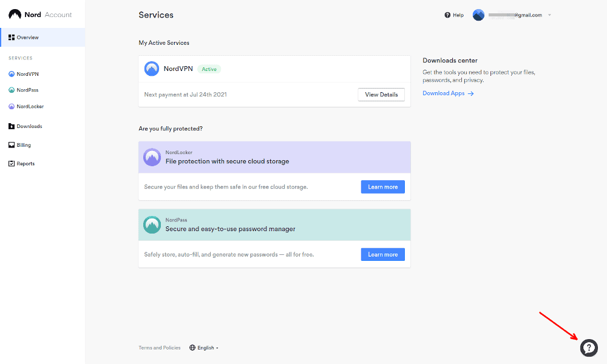607x364 pixels.
Task: Click View Details for NordVPN
Action: tap(381, 95)
